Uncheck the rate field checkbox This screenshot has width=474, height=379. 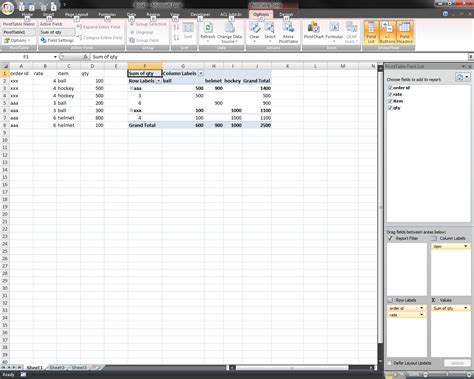click(x=390, y=94)
